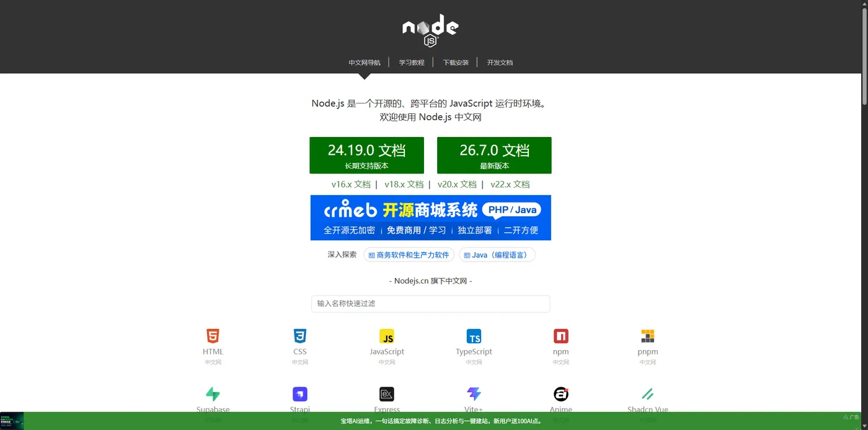The height and width of the screenshot is (430, 868).
Task: Open the TypeScript 中文网 icon
Action: (474, 336)
